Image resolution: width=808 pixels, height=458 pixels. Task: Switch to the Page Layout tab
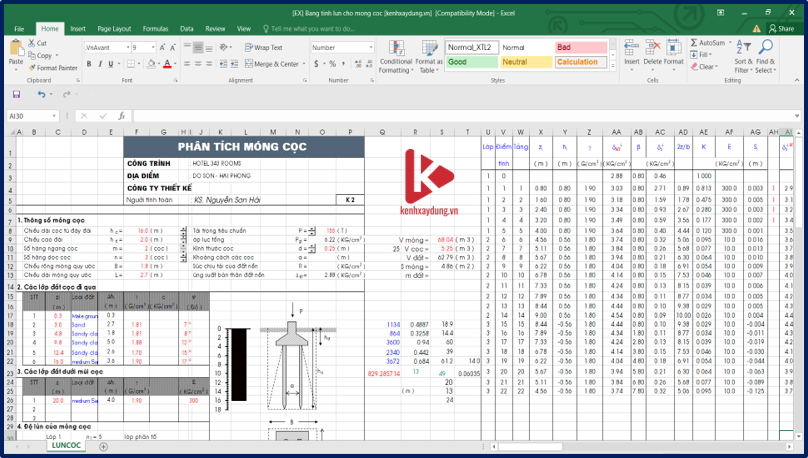(114, 29)
